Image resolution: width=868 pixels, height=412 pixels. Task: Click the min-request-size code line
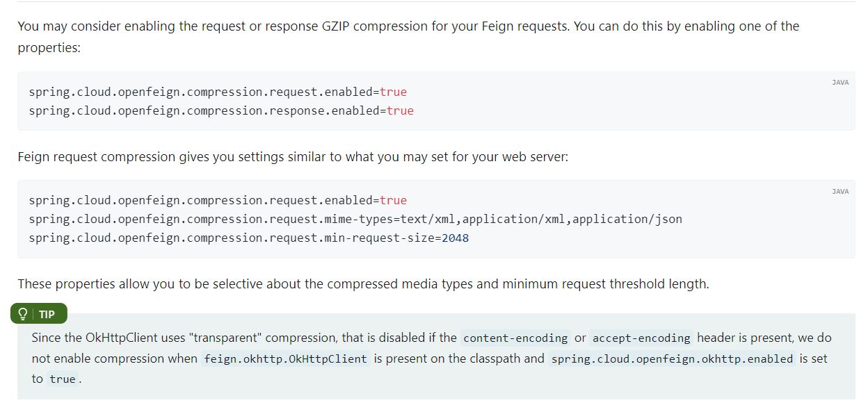click(248, 238)
